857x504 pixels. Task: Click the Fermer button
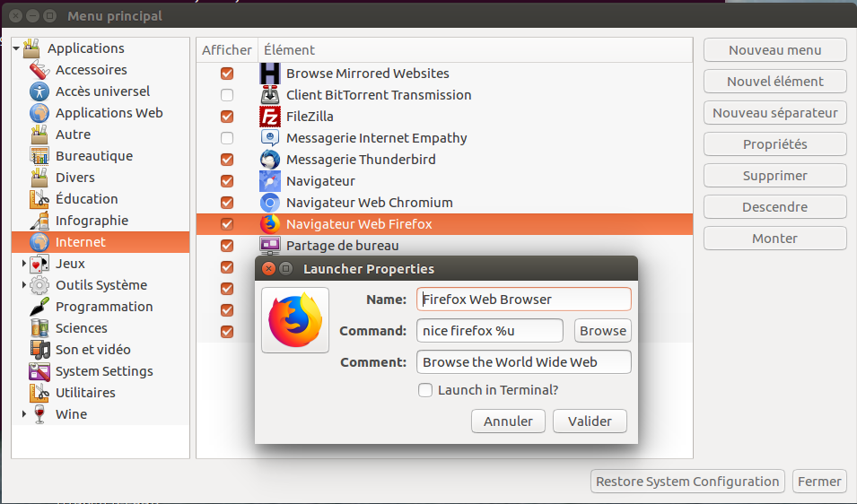(819, 482)
